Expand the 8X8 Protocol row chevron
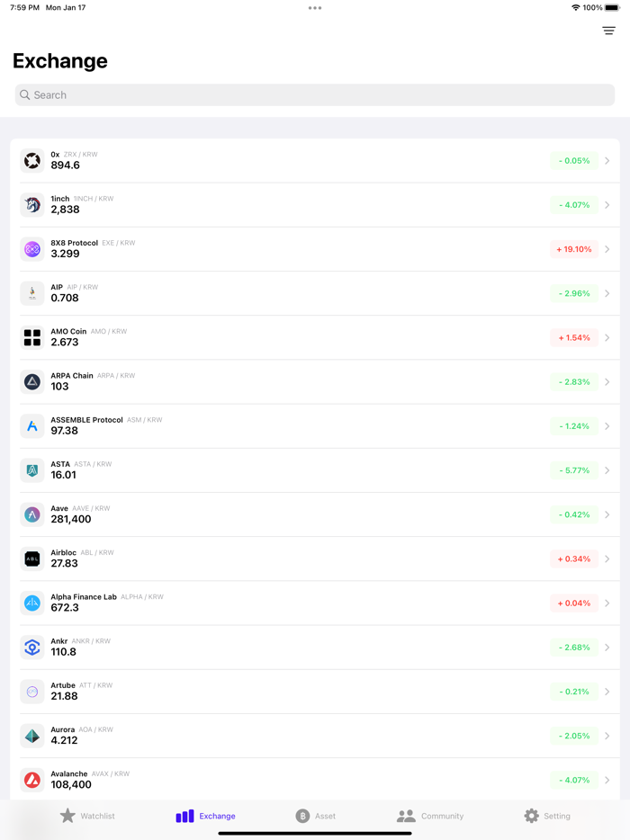 click(607, 249)
